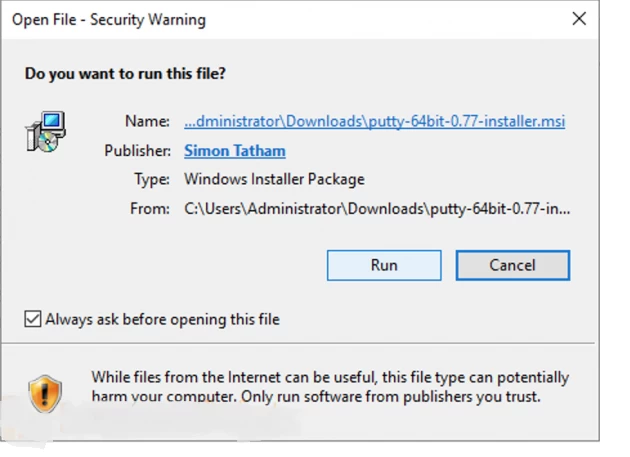Click the From: field label
Viewport: 630px width, 457px height.
click(150, 209)
